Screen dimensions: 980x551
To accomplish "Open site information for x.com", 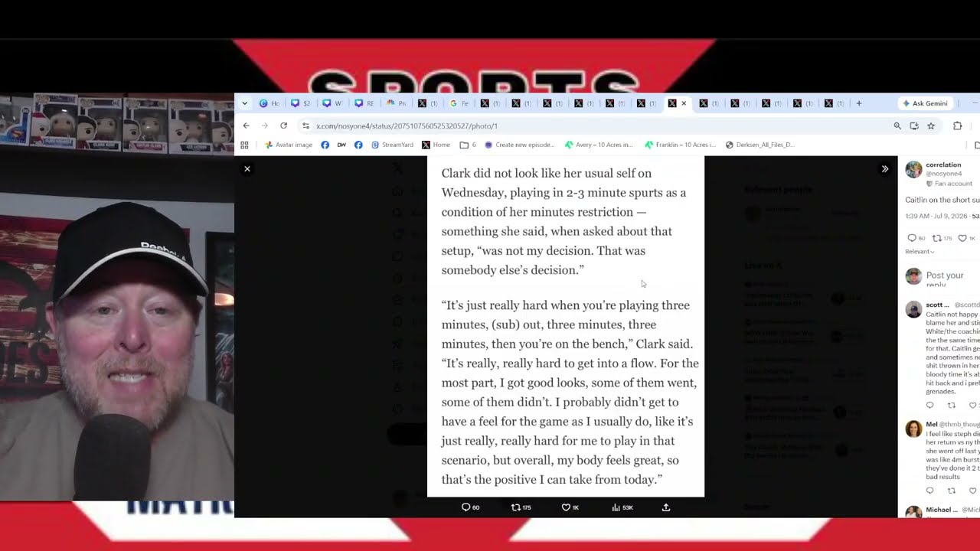I will click(x=305, y=126).
